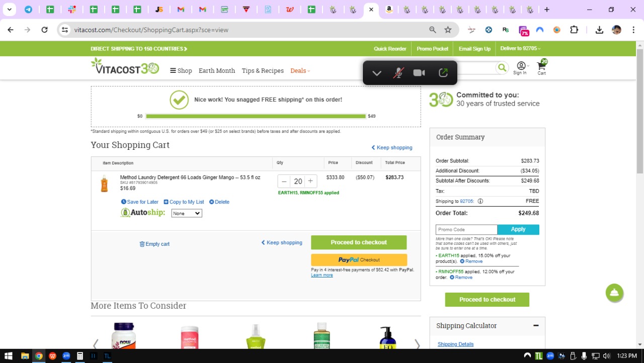This screenshot has width=644, height=363.
Task: Open the Chrome profile avatar
Action: coord(616,30)
